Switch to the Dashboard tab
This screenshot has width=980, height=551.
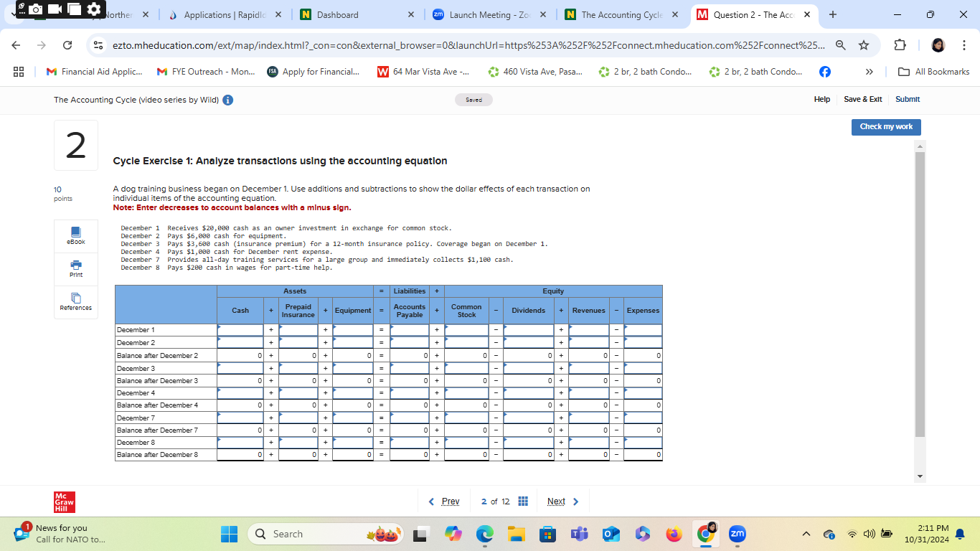[357, 15]
